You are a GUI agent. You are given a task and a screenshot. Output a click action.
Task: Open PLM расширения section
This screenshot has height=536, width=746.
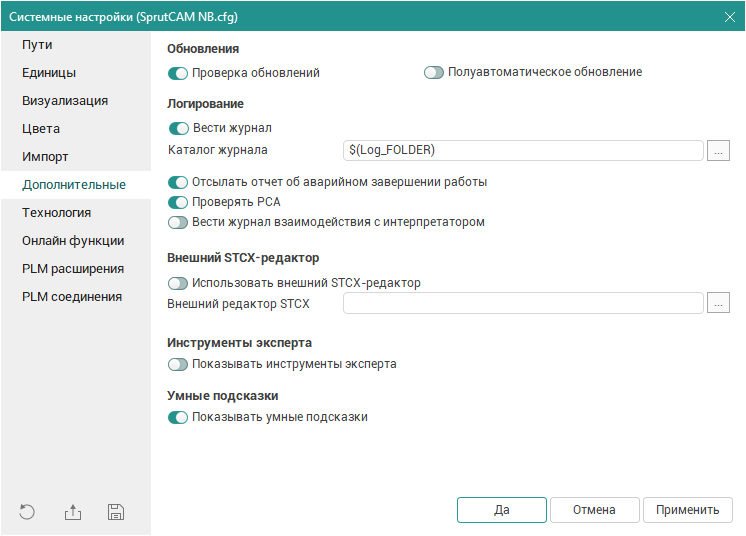tap(76, 269)
